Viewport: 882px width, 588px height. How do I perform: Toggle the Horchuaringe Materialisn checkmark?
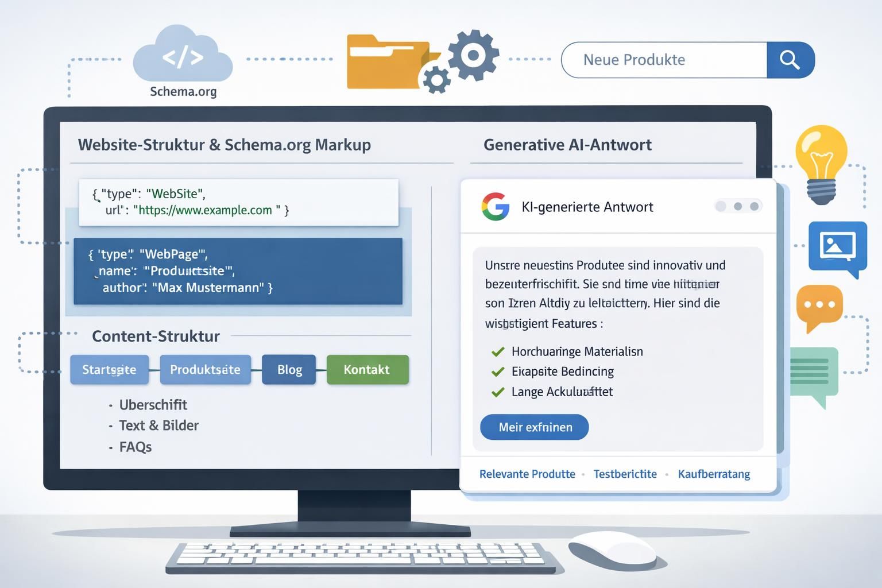pyautogui.click(x=498, y=351)
